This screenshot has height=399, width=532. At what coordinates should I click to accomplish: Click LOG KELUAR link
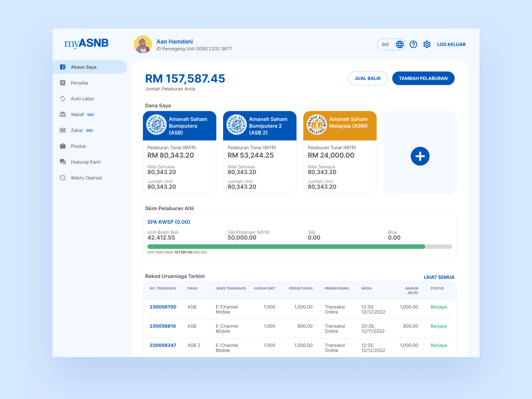(x=451, y=45)
